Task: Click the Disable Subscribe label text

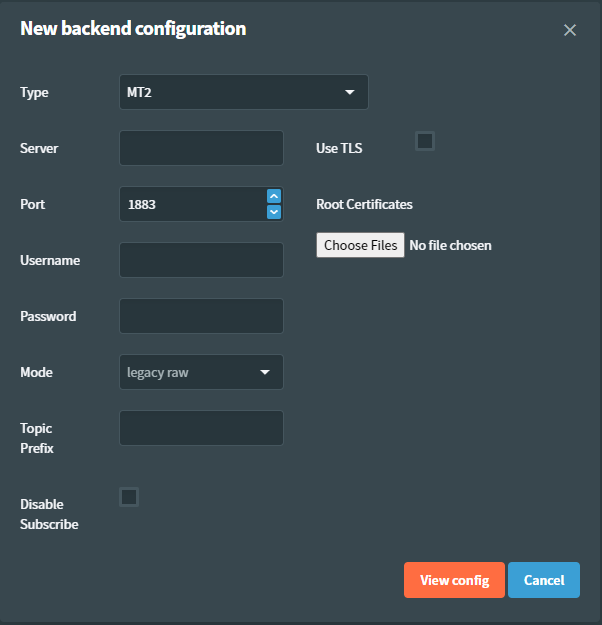Action: pyautogui.click(x=49, y=514)
